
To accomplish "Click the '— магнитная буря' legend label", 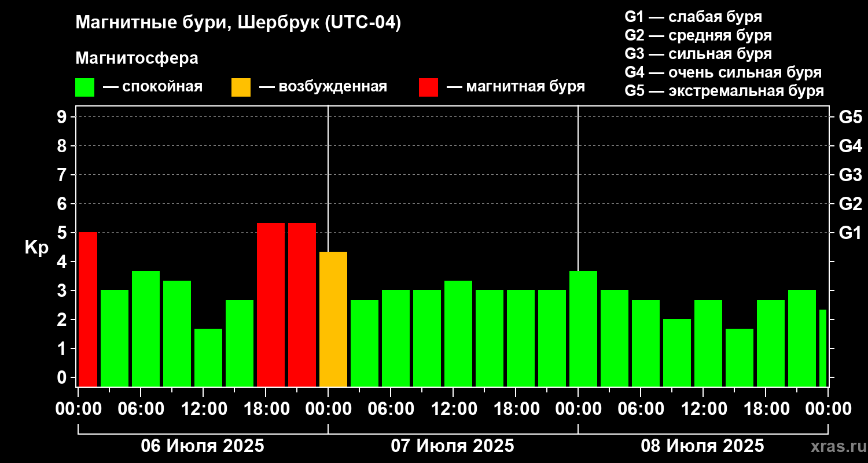I will 516,87.
